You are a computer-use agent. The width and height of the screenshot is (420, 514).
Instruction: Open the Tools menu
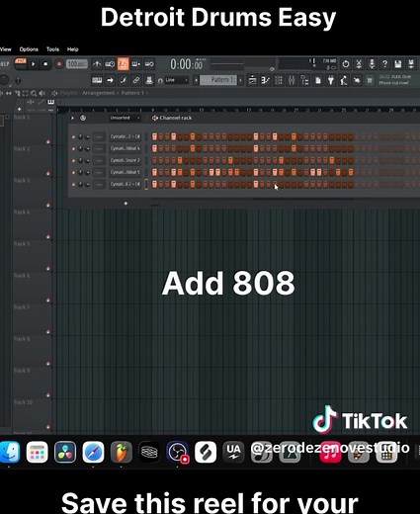(x=52, y=49)
